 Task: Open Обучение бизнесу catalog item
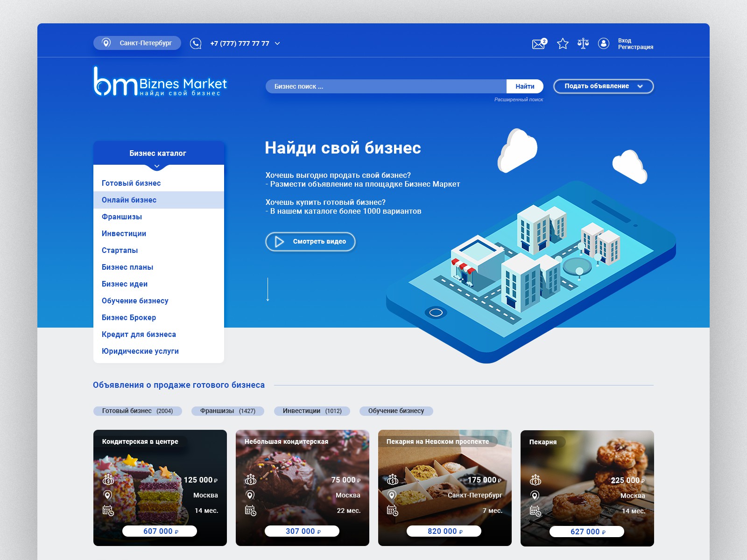[159, 301]
